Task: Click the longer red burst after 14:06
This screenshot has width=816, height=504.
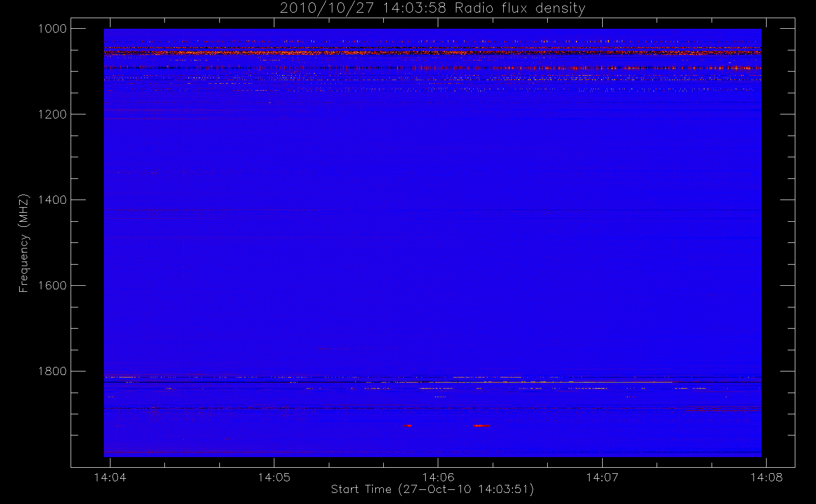Action: 482,426
